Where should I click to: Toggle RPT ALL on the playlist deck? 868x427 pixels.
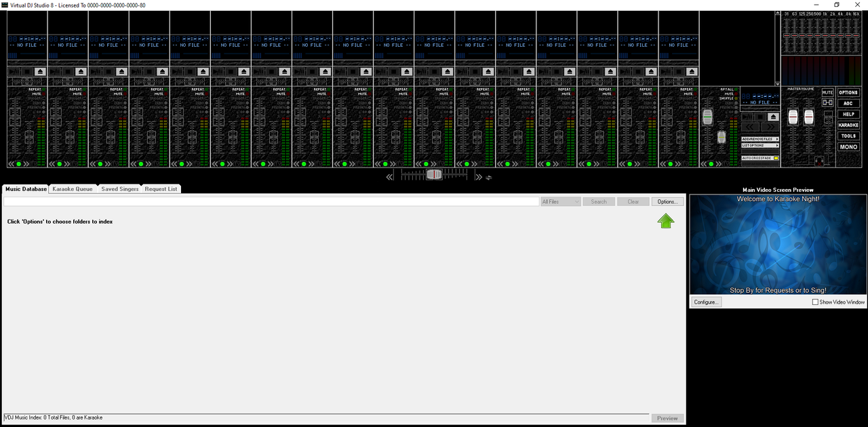(730, 89)
